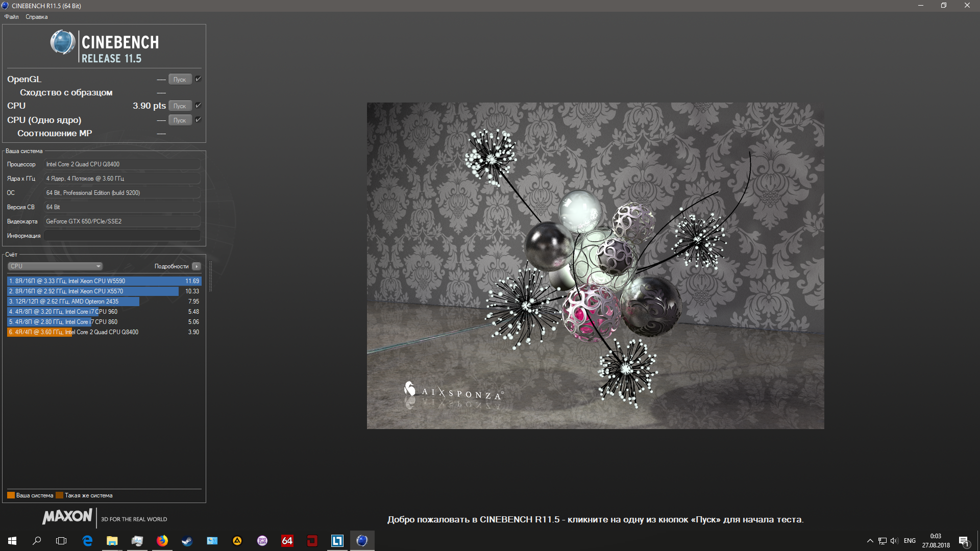Open the system monitor app in taskbar
This screenshot has height=551, width=980.
pos(137,541)
